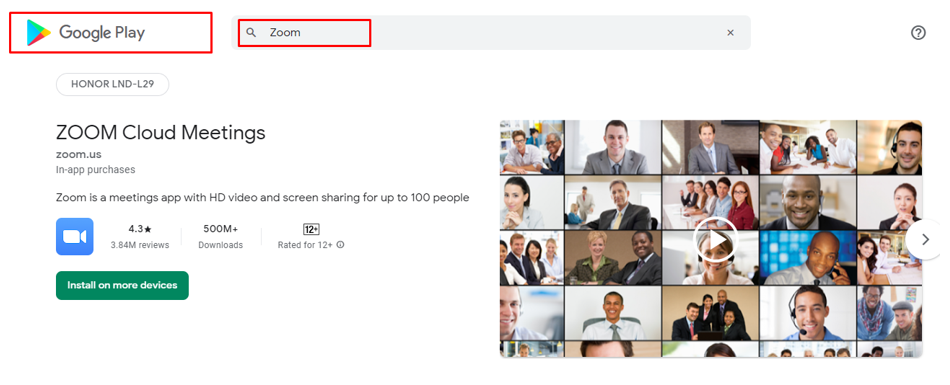950x385 pixels.
Task: Click the content rating info icon
Action: click(340, 245)
